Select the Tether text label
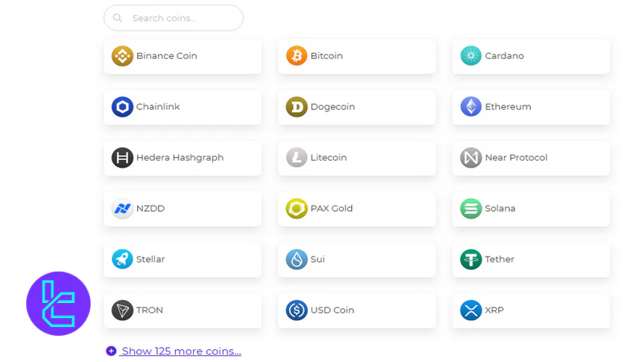The image size is (644, 362). pyautogui.click(x=499, y=260)
